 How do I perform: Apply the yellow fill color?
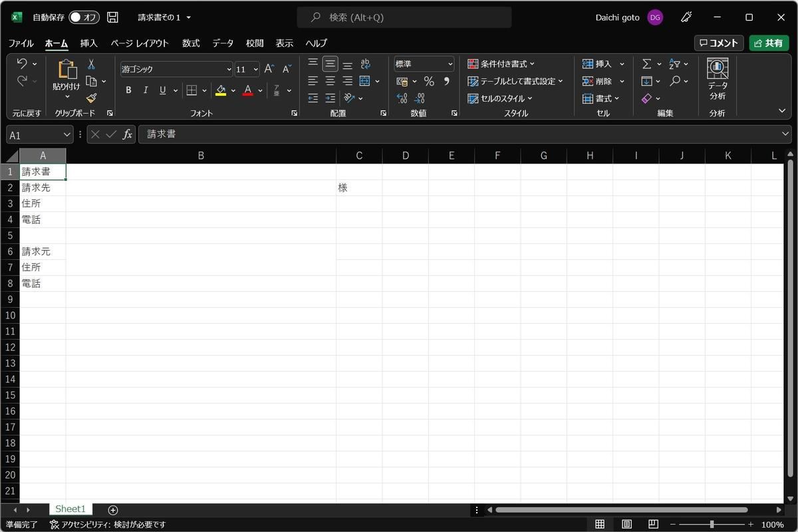(221, 90)
